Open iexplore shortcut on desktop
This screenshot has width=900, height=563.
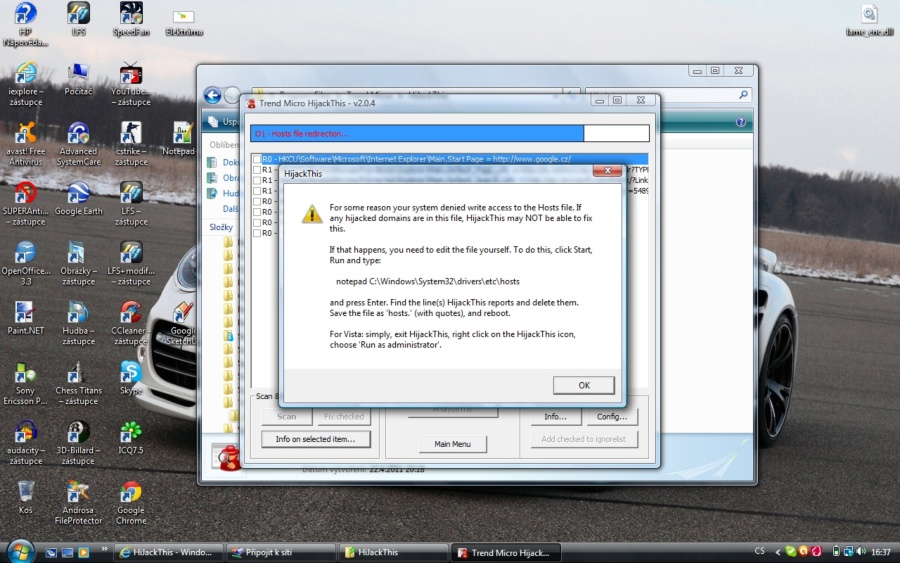(x=25, y=84)
